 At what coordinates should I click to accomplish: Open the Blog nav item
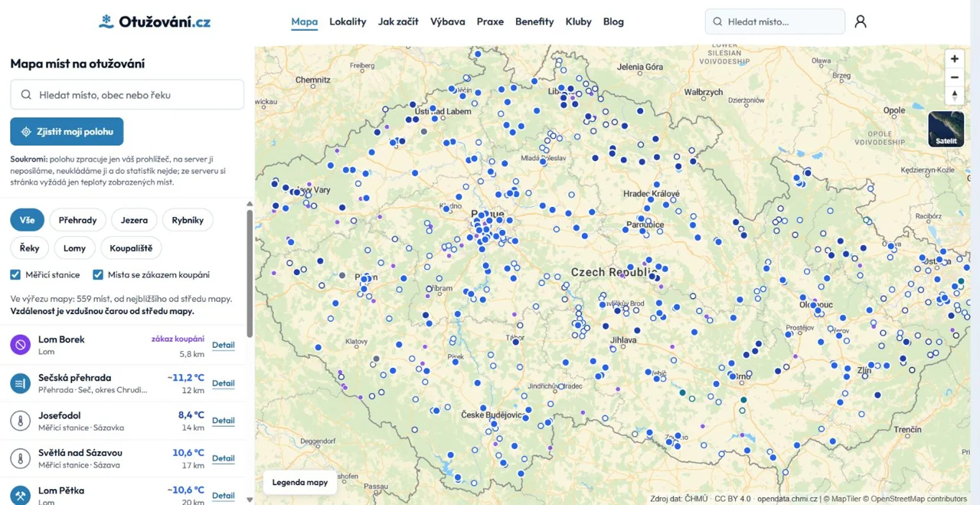click(x=613, y=21)
